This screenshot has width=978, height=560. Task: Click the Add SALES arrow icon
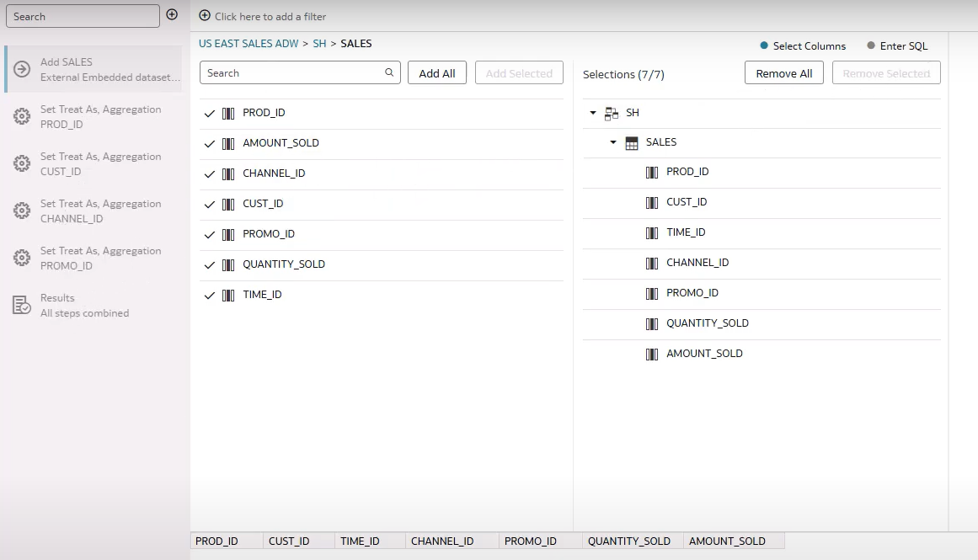pyautogui.click(x=22, y=69)
